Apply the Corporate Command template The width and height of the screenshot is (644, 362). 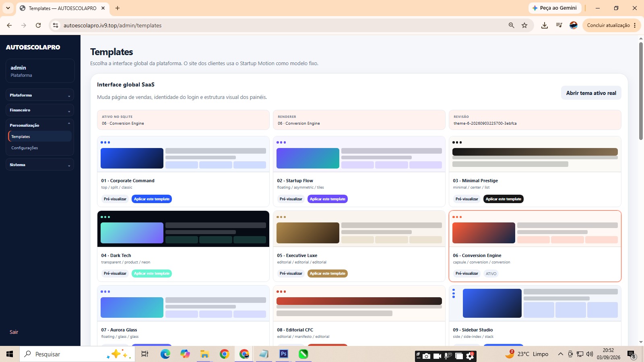[x=152, y=199]
